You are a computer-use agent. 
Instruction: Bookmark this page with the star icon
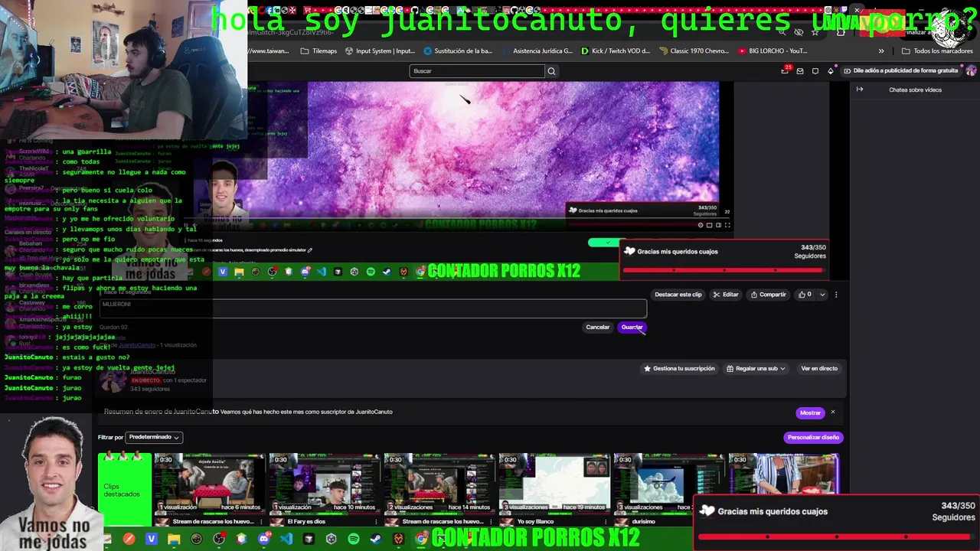(815, 32)
